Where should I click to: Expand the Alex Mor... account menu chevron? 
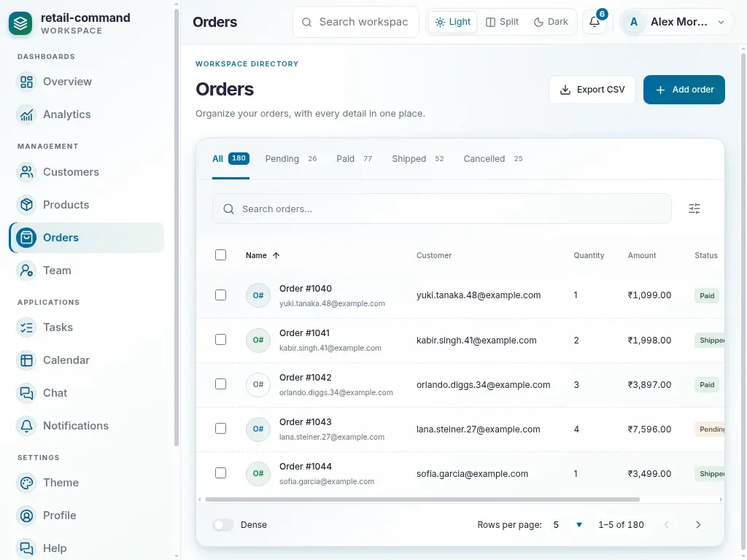pyautogui.click(x=721, y=23)
